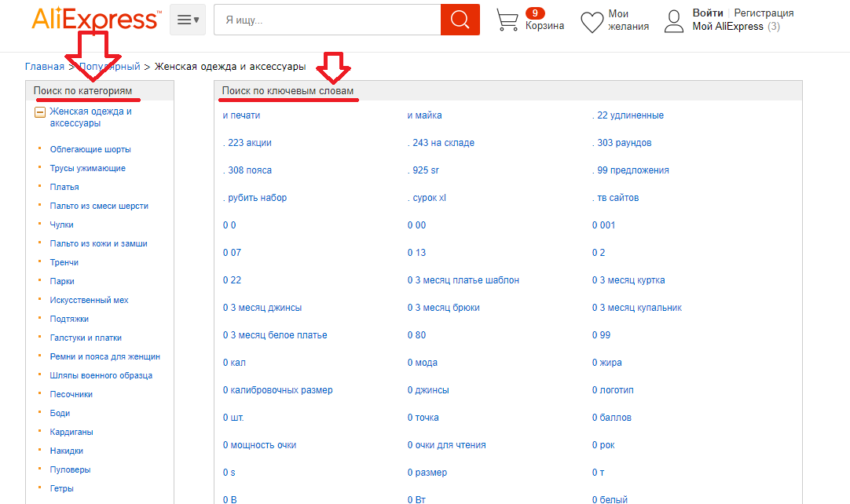Open keyword '0 калибровочных размер'
850x504 pixels.
[x=277, y=390]
